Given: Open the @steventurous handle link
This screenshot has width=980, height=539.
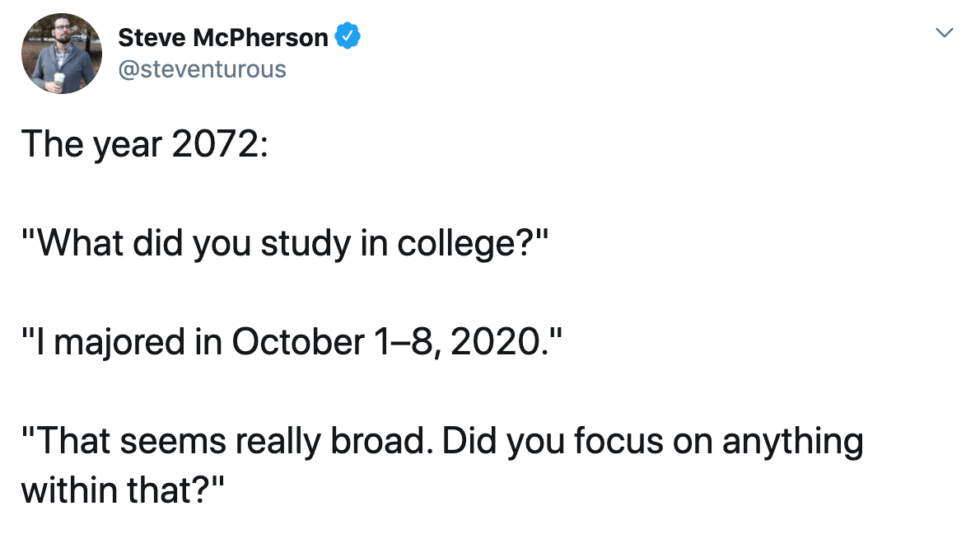Looking at the screenshot, I should (203, 68).
